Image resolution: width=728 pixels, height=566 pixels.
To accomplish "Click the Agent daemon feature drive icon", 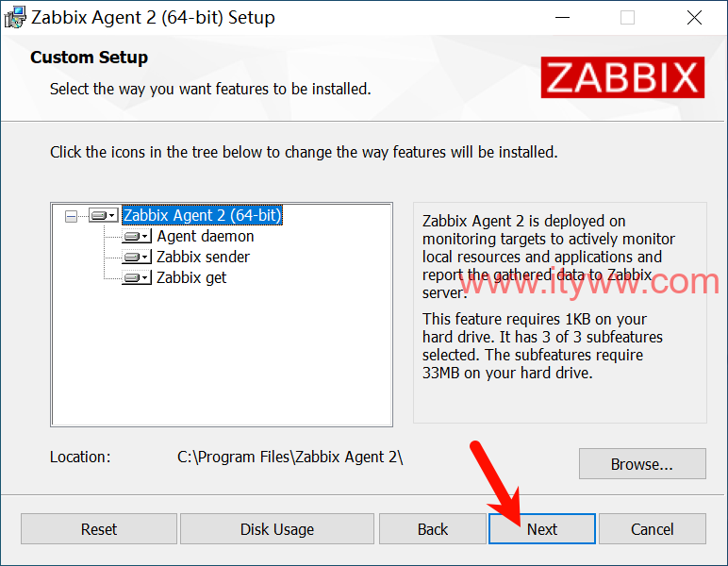I will (x=132, y=237).
